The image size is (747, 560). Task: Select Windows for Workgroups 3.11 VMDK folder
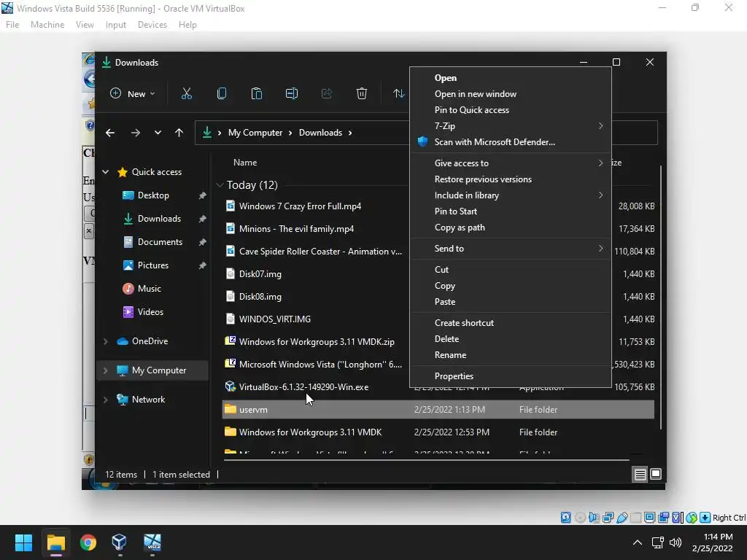coord(310,432)
